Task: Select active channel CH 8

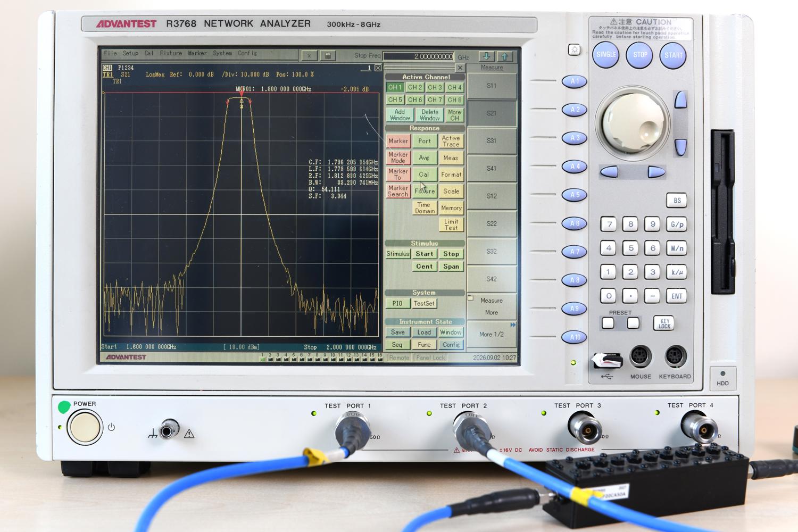Action: [x=454, y=99]
